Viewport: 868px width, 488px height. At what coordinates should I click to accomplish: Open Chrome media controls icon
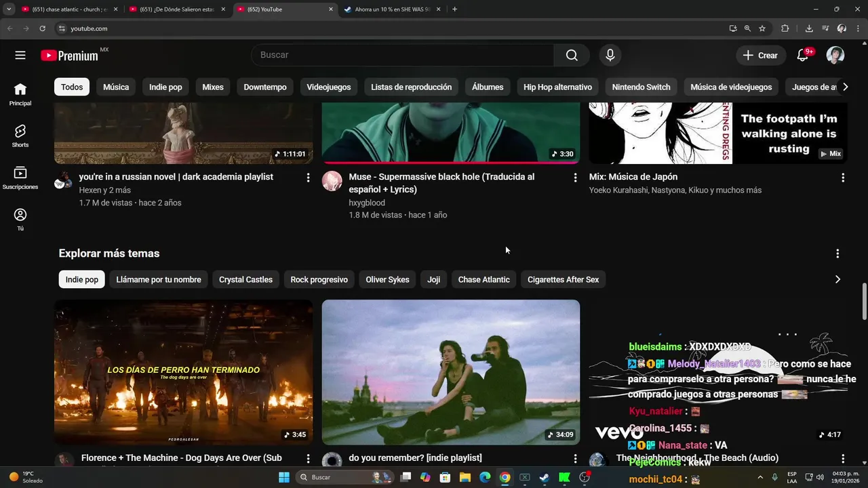coord(825,28)
